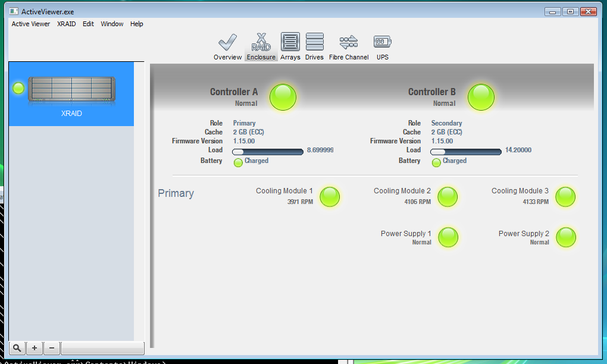
Task: Remove device with minus button
Action: (52, 348)
